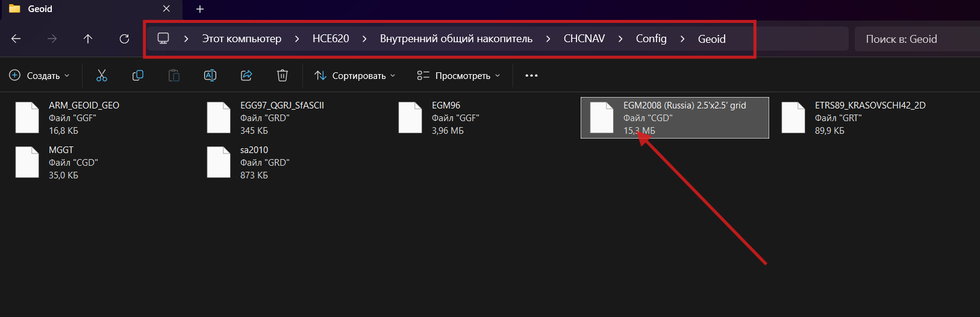
Task: Click the 35,0 КБ size text
Action: click(63, 175)
